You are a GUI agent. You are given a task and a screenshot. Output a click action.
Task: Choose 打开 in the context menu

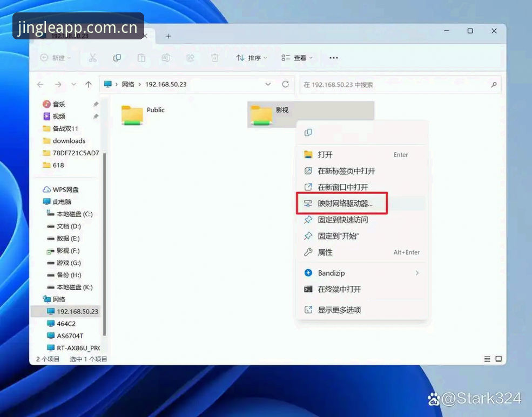(x=362, y=155)
